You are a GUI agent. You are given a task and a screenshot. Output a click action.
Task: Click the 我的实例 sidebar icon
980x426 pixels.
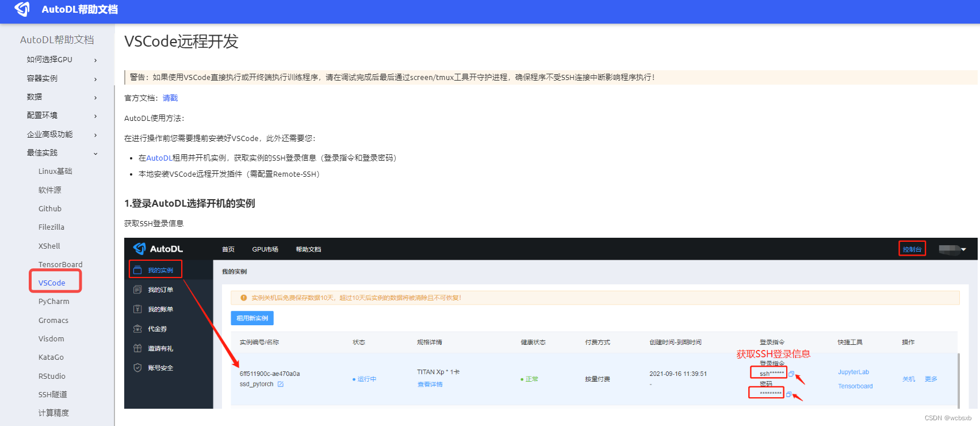click(x=137, y=270)
